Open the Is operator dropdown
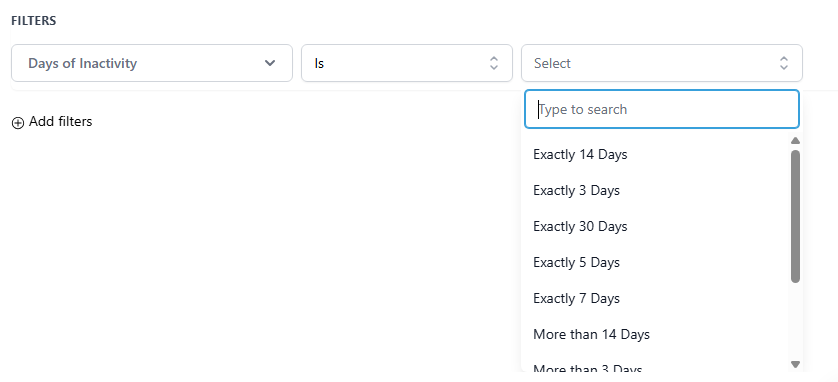The image size is (838, 382). click(x=407, y=63)
